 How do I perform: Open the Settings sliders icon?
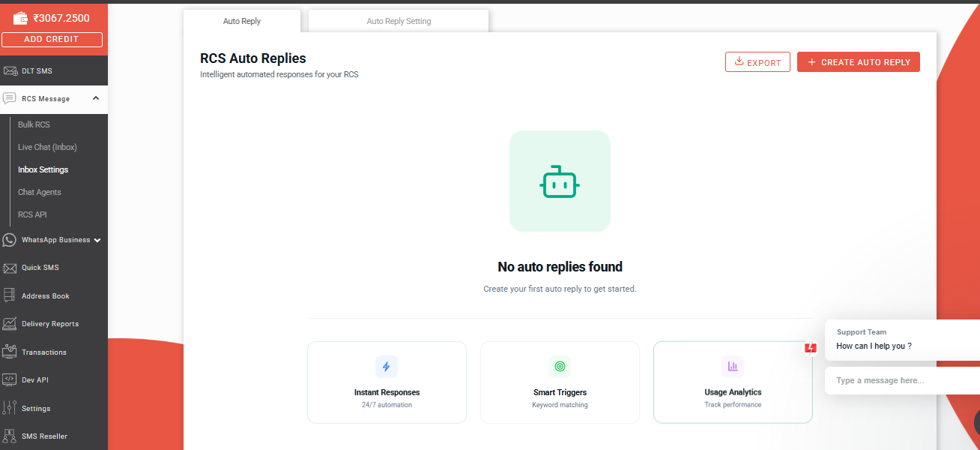(x=10, y=408)
